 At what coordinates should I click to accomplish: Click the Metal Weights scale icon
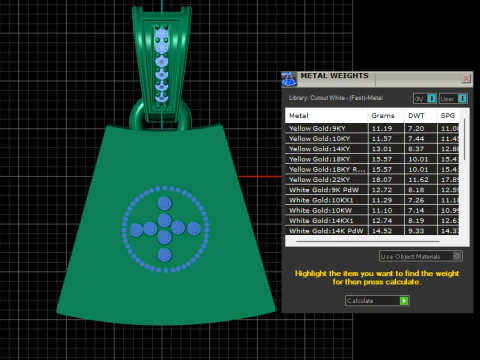pos(289,79)
